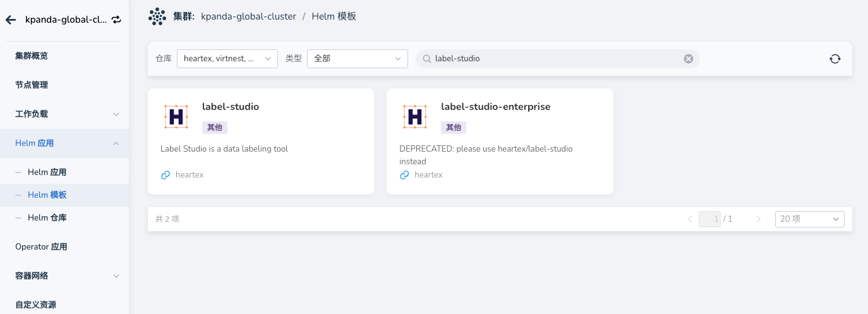Click the cluster logo icon in breadcrumb
868x314 pixels.
157,16
